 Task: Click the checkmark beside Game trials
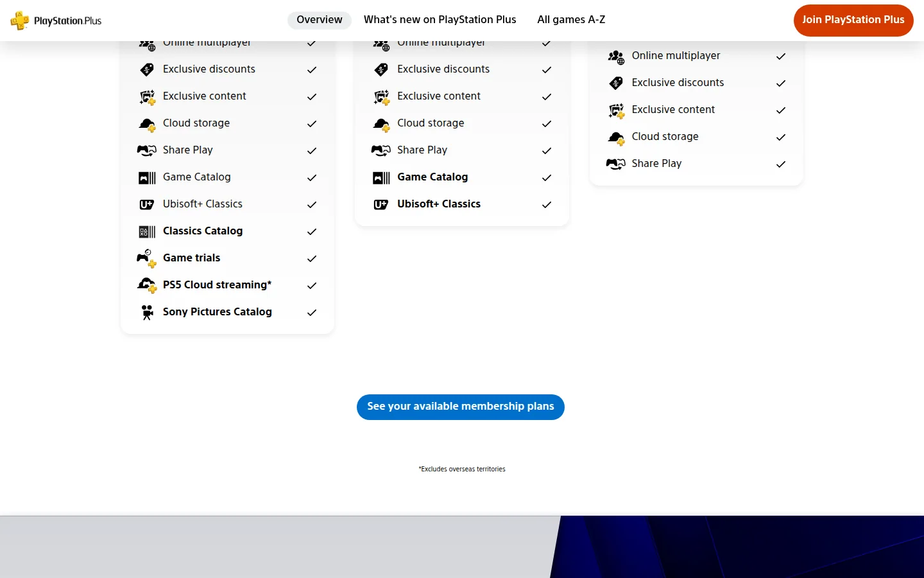pyautogui.click(x=312, y=259)
